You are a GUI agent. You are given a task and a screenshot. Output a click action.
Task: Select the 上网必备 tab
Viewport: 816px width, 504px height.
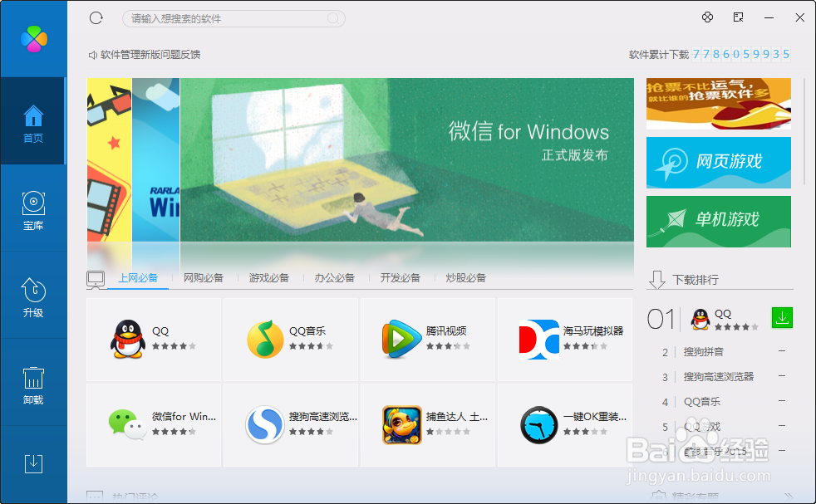click(138, 278)
